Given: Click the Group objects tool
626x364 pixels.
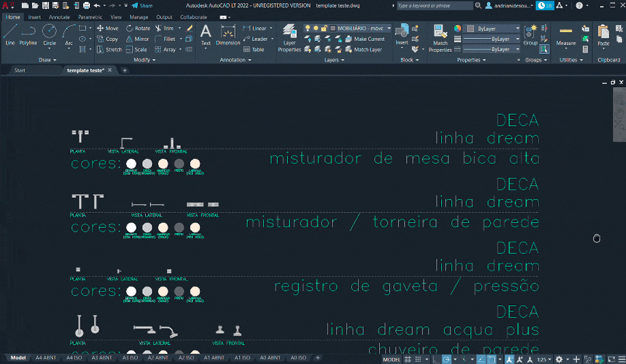Looking at the screenshot, I should (531, 35).
